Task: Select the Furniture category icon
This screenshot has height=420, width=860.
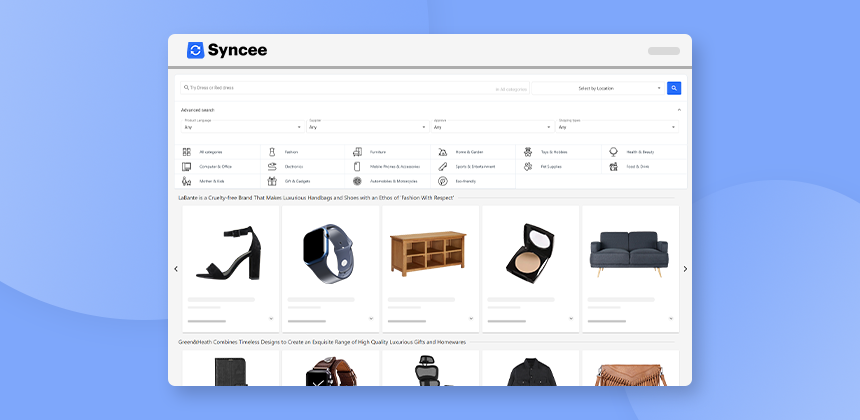Action: [x=357, y=152]
